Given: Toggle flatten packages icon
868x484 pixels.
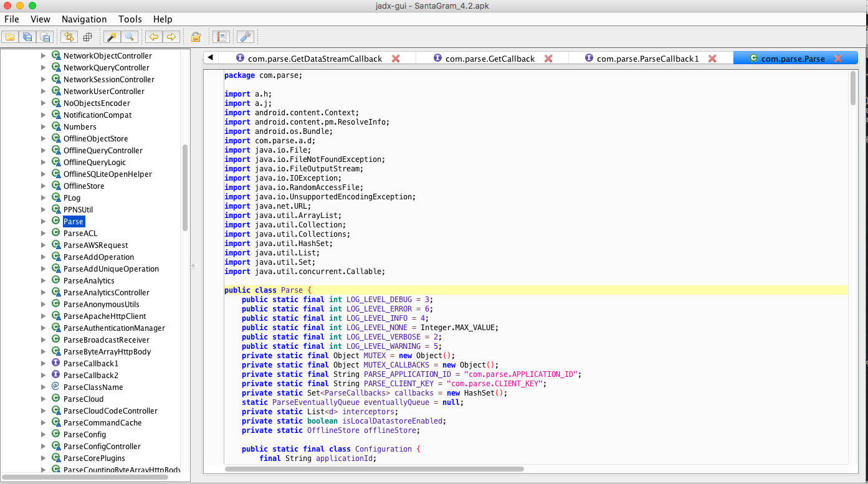Looking at the screenshot, I should pos(87,37).
